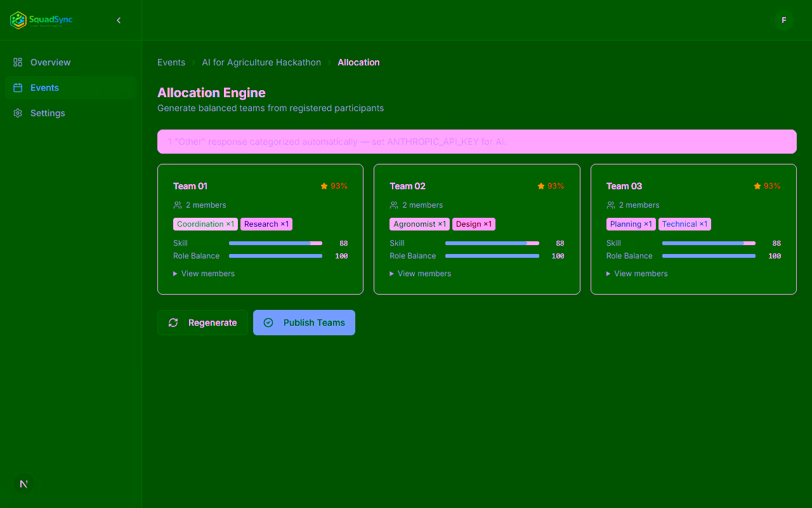
Task: Click the Team 03 Role Balance bar
Action: tap(709, 256)
